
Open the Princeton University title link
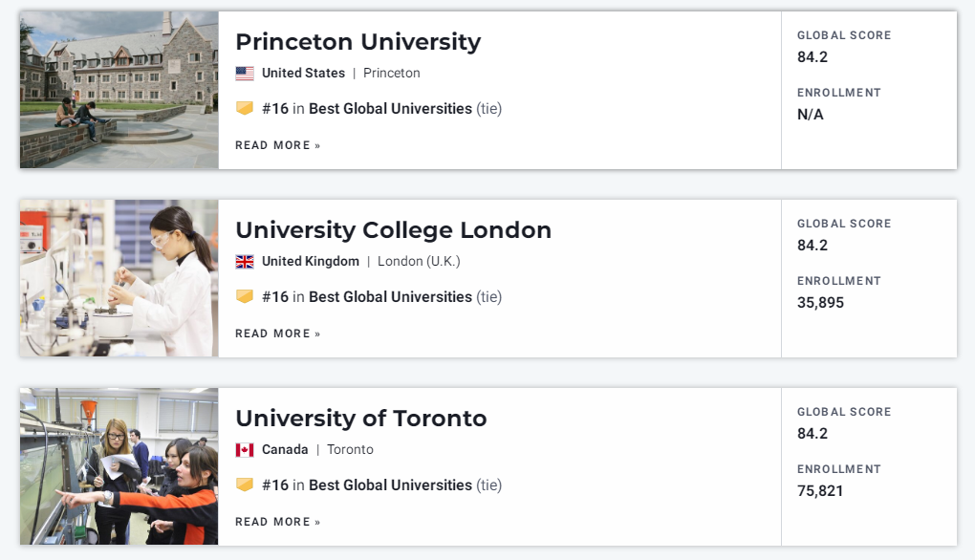(x=358, y=42)
